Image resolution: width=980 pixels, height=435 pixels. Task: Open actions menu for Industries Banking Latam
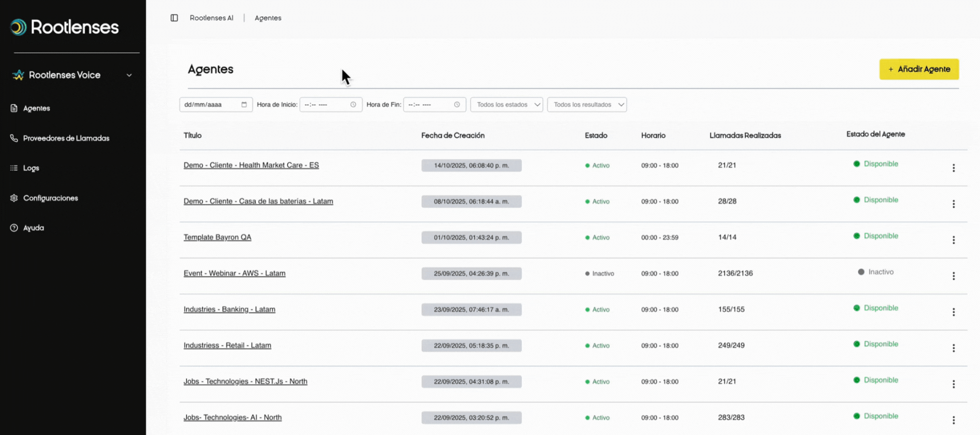coord(953,312)
